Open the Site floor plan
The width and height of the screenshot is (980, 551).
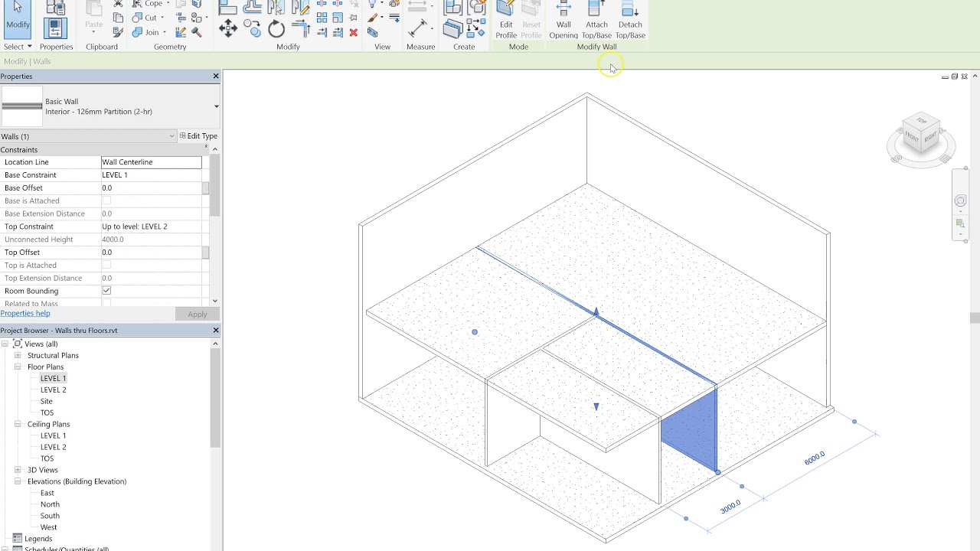click(x=46, y=401)
